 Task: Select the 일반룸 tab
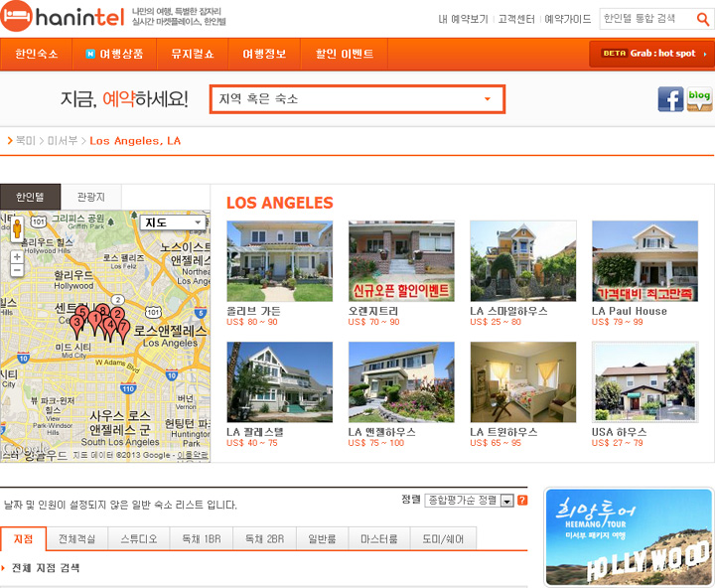(323, 539)
